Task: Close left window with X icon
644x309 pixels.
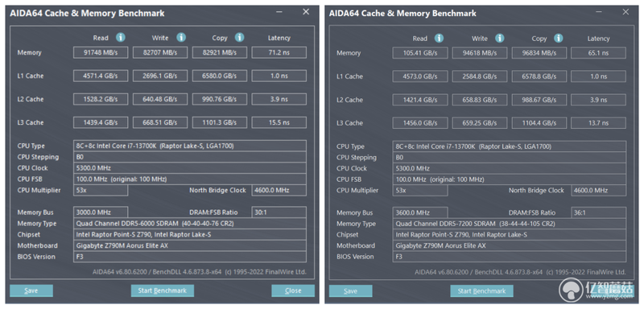Action: [x=306, y=12]
